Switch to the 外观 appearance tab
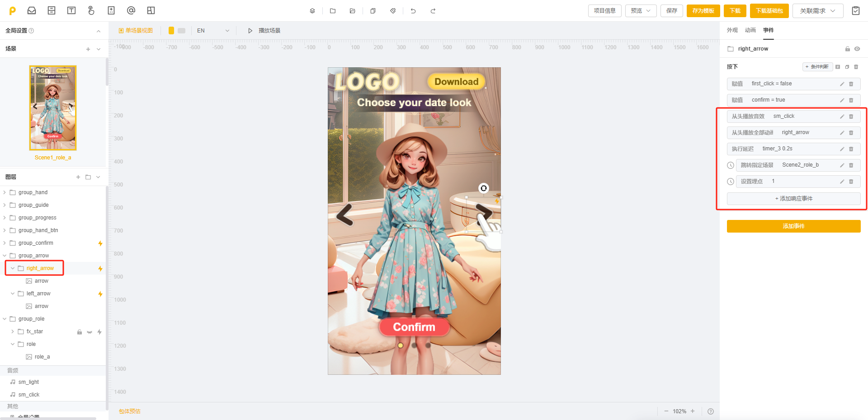Image resolution: width=868 pixels, height=420 pixels. pos(732,30)
